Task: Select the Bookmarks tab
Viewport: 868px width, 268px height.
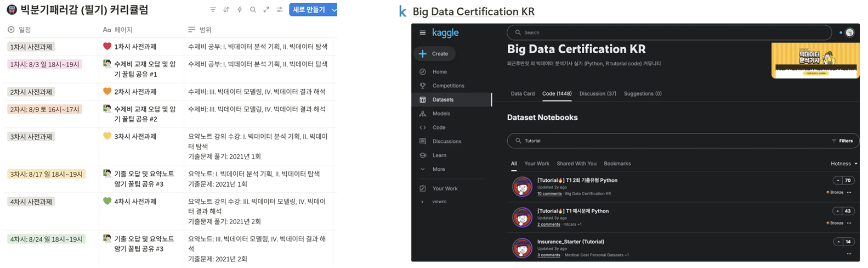Action: [x=617, y=164]
